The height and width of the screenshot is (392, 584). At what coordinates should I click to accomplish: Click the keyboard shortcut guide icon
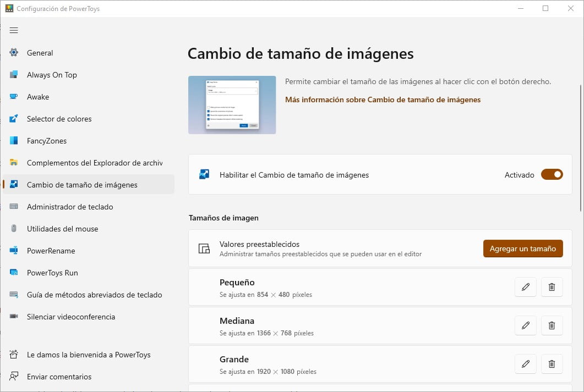click(x=14, y=295)
